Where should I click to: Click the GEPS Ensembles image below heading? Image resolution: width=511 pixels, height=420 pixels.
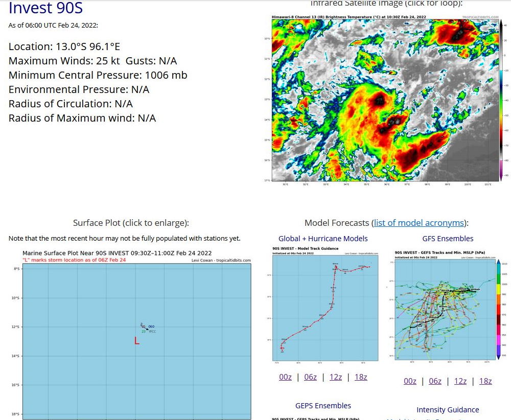(x=323, y=418)
